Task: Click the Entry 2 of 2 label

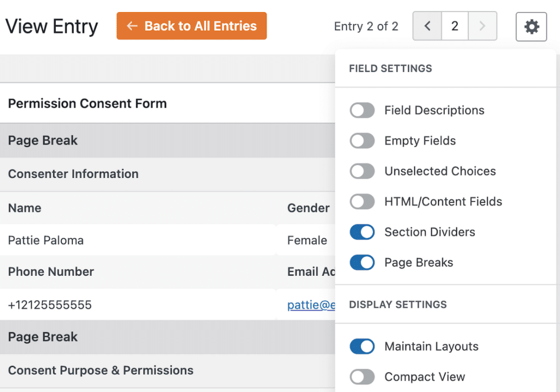Action: [366, 26]
